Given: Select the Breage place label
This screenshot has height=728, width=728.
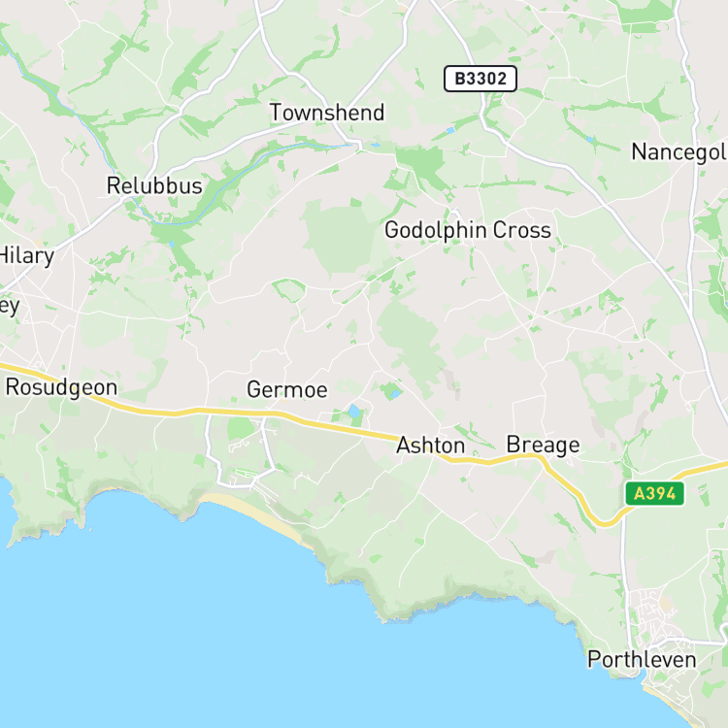Looking at the screenshot, I should click(x=543, y=445).
